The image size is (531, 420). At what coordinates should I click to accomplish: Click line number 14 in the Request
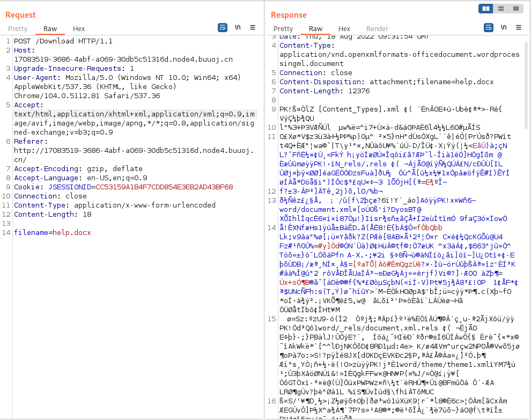[5, 233]
